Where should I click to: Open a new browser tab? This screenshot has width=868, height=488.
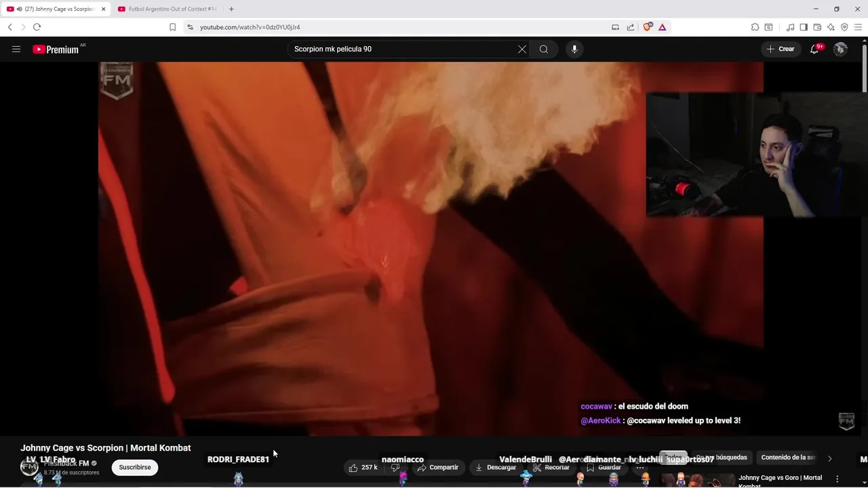tap(231, 9)
